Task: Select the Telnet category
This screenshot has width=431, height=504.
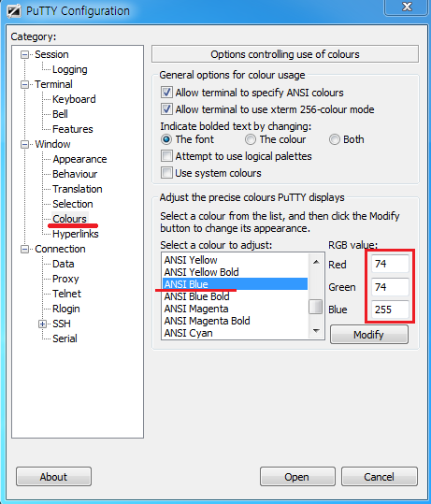Action: click(67, 294)
